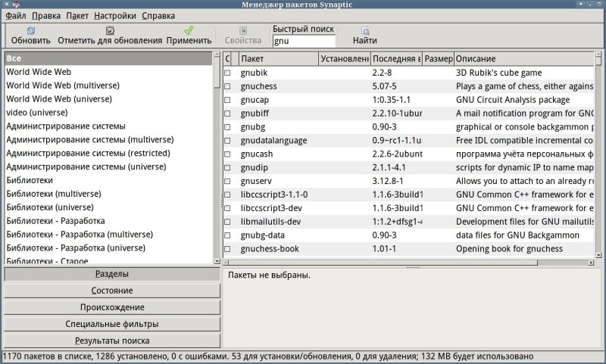Viewport: 606px width, 364px height.
Task: Select Библиотеки (universe) section
Action: tap(108, 207)
